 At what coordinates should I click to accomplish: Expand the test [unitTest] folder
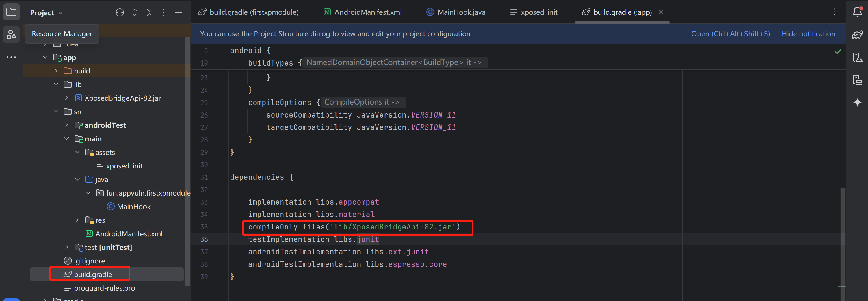tap(67, 247)
